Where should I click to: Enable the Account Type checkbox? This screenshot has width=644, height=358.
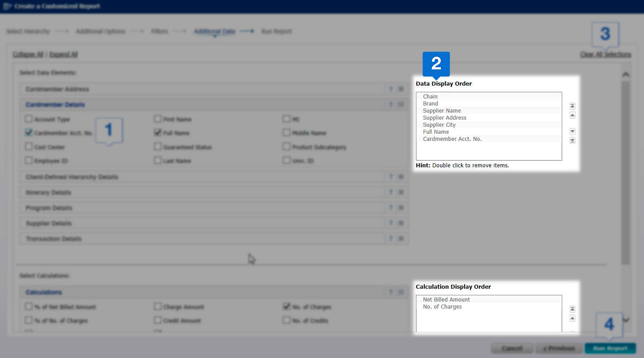pos(29,119)
